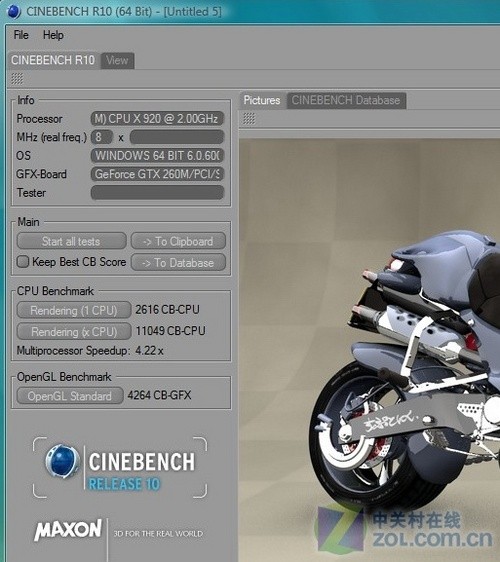Run Rendering (1 CPU) benchmark
This screenshot has width=500, height=562.
(73, 310)
